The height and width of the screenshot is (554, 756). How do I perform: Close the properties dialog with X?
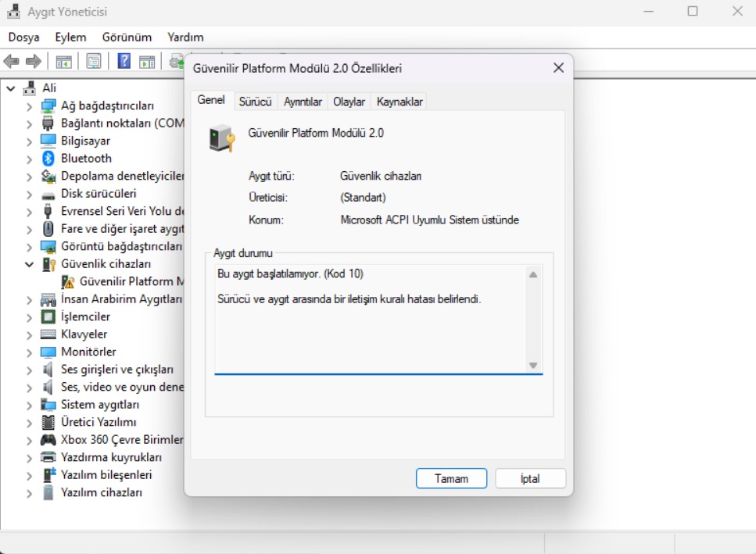pos(558,68)
